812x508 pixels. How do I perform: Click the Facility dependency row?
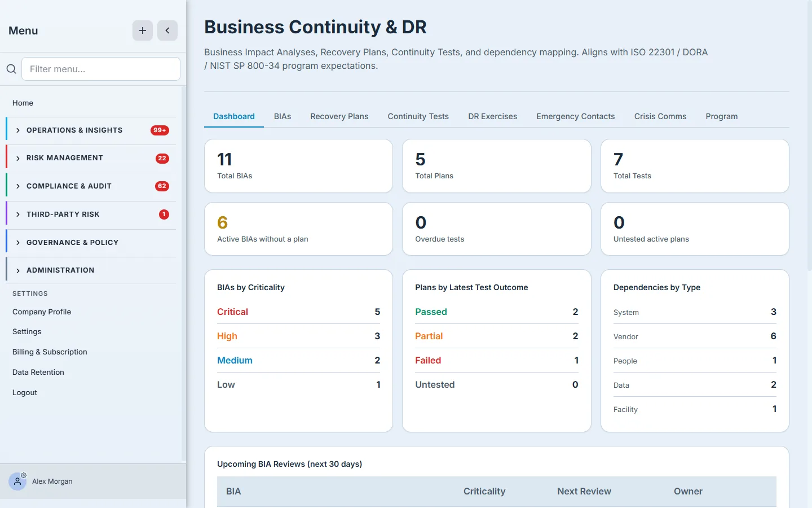pyautogui.click(x=695, y=409)
